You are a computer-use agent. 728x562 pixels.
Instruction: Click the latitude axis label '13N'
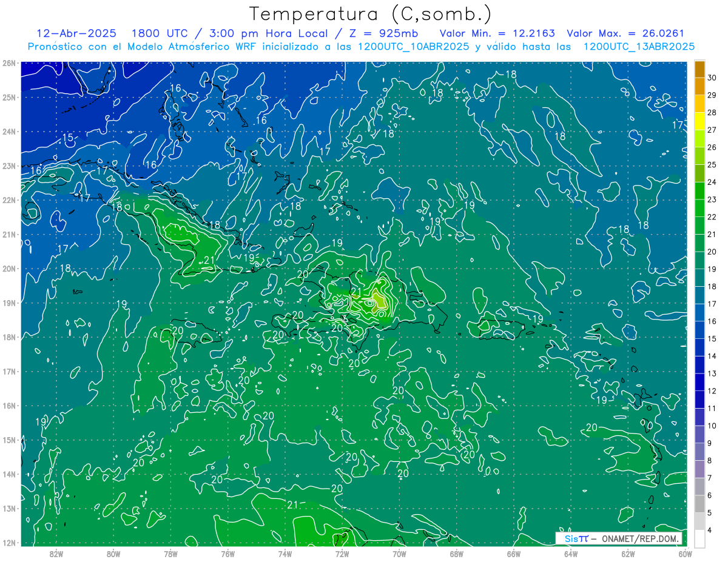pyautogui.click(x=8, y=508)
